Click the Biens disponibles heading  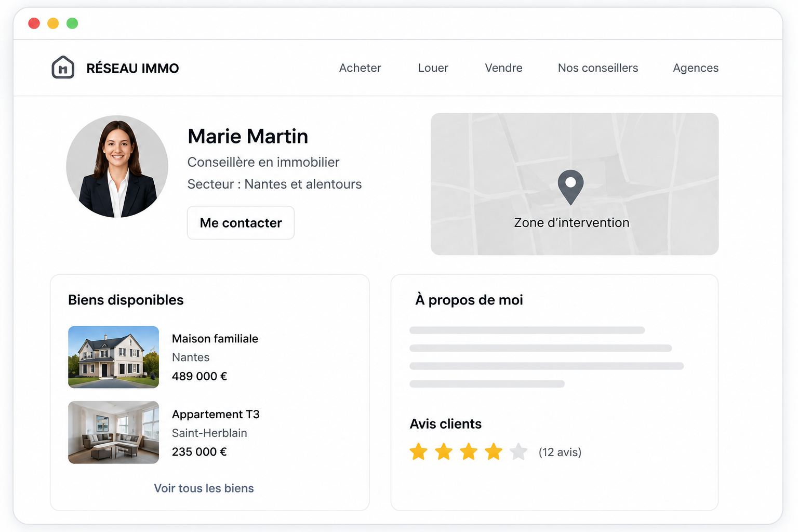[x=126, y=300]
